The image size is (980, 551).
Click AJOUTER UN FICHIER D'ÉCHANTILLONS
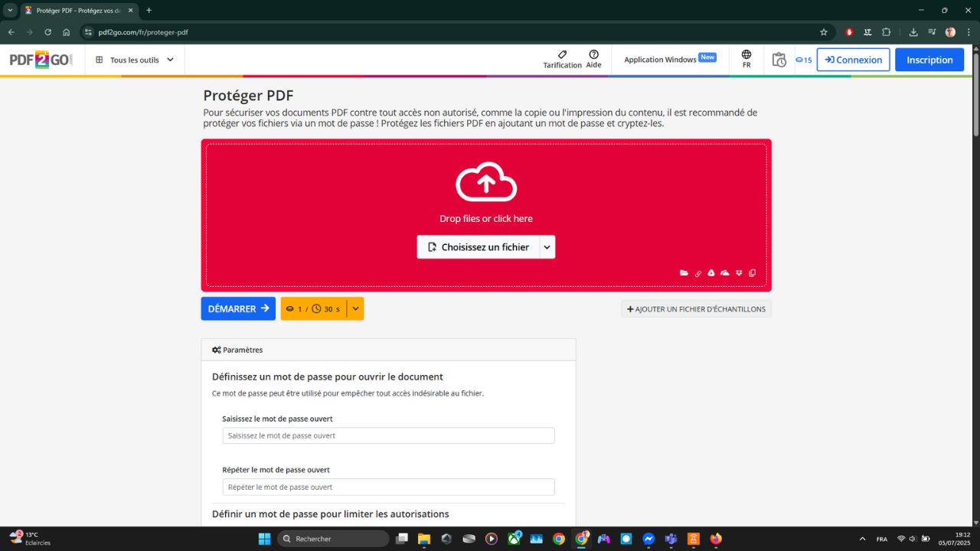(696, 308)
